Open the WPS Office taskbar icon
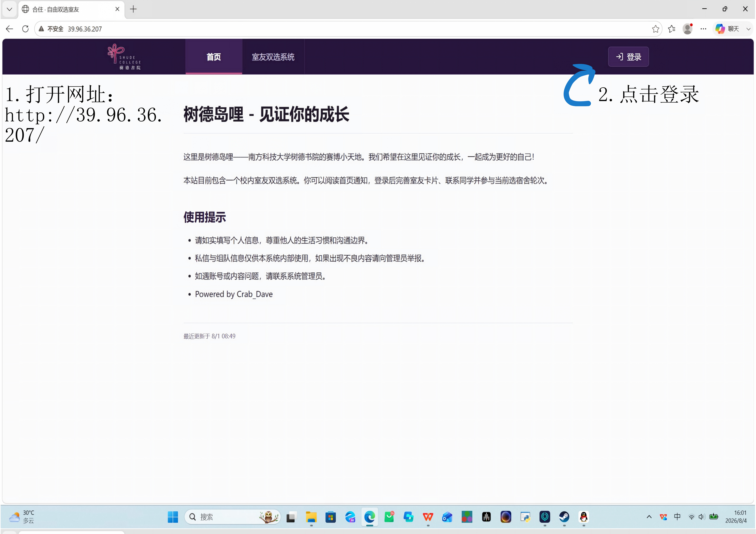This screenshot has width=756, height=534. 428,517
